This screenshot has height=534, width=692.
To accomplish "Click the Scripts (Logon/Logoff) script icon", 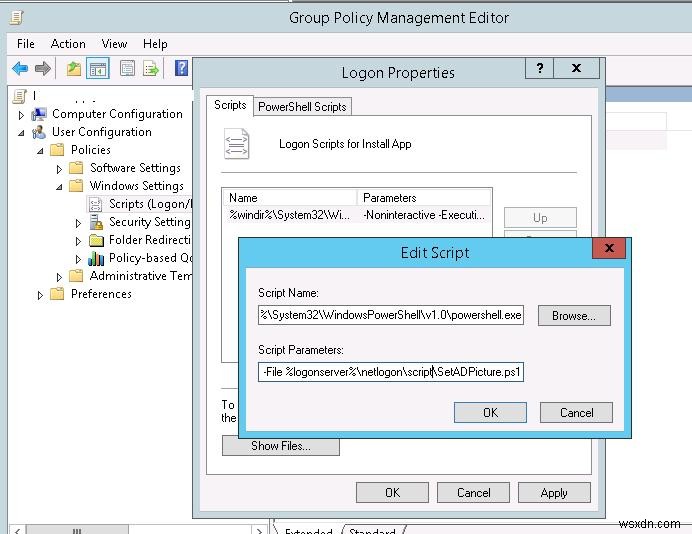I will pyautogui.click(x=95, y=204).
